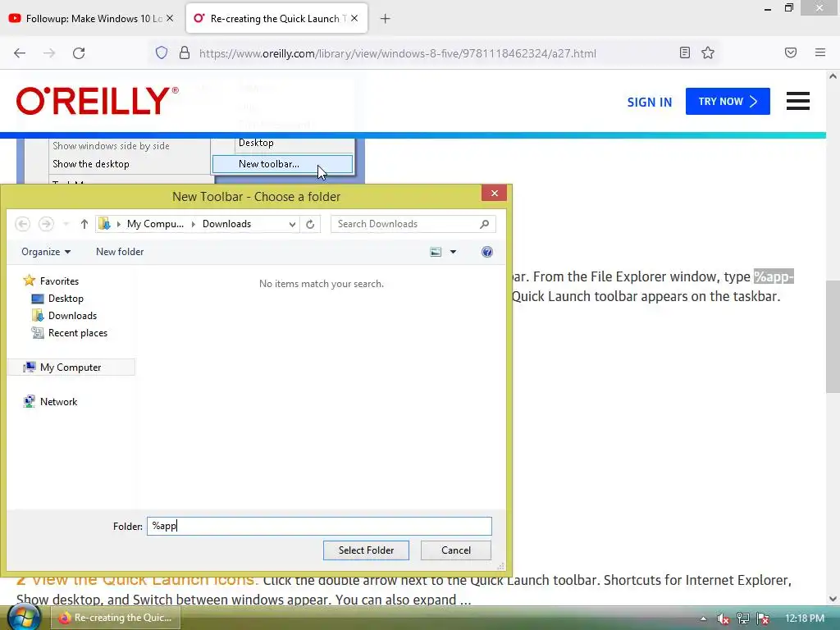Open the Organize menu
The height and width of the screenshot is (630, 840).
46,252
